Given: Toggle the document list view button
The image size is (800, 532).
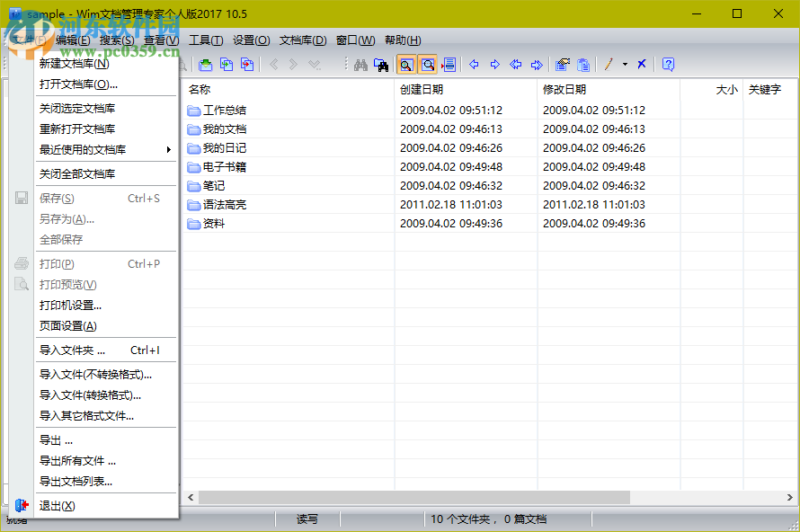Looking at the screenshot, I should tap(448, 64).
